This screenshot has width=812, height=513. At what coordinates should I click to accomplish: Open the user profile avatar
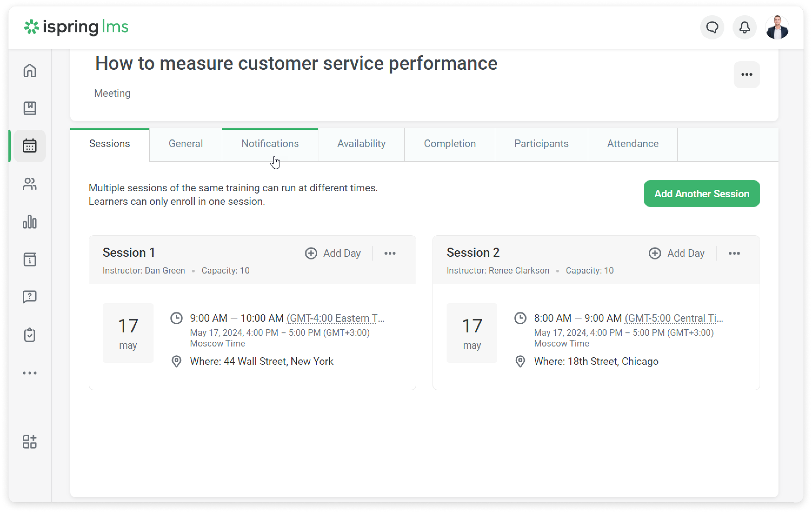pyautogui.click(x=777, y=27)
